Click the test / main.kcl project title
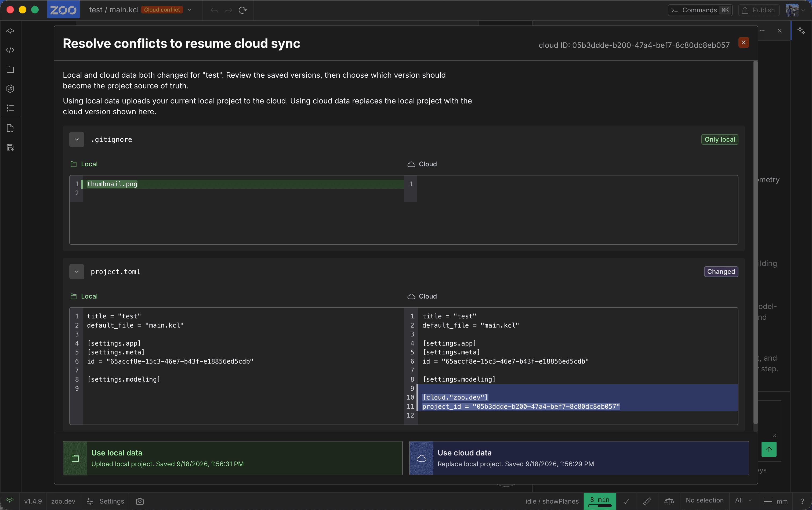The width and height of the screenshot is (812, 510). (114, 10)
